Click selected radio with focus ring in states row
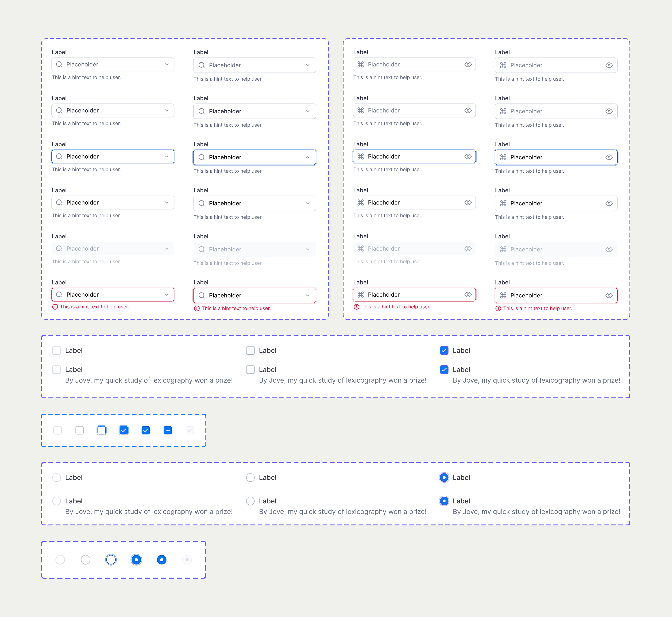Screen dimensions: 672x617 click(136, 560)
